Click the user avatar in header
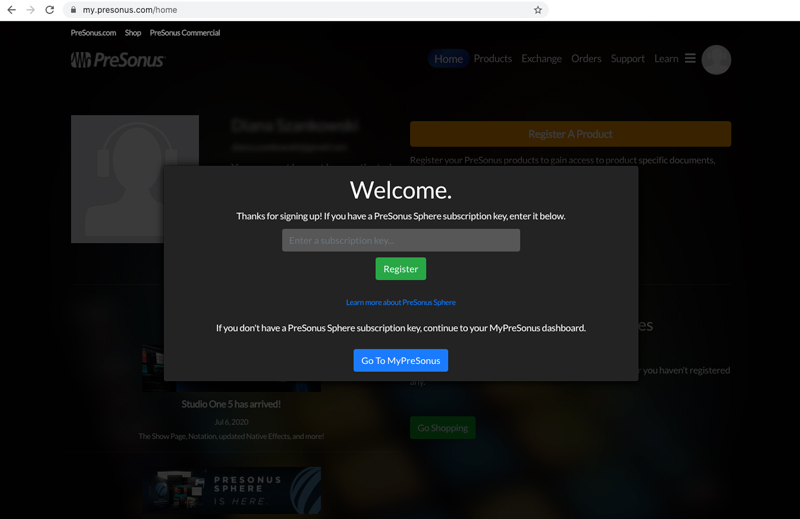The height and width of the screenshot is (519, 800). pos(716,60)
